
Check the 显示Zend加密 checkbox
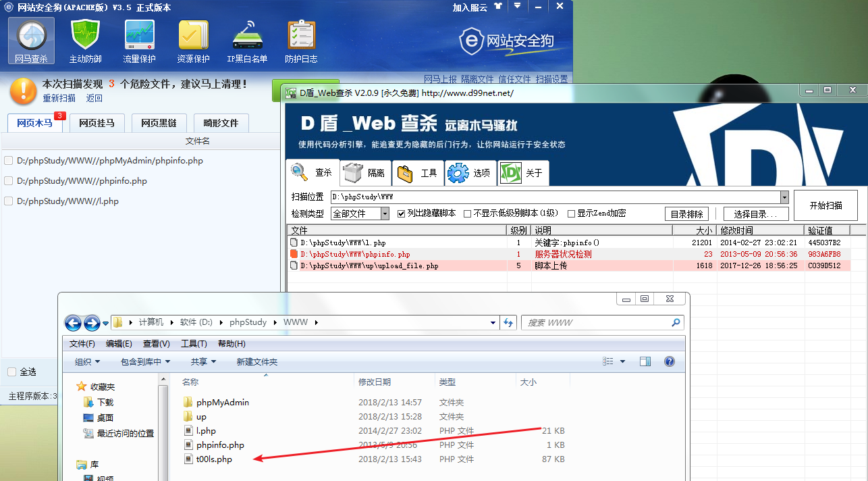[x=572, y=213]
